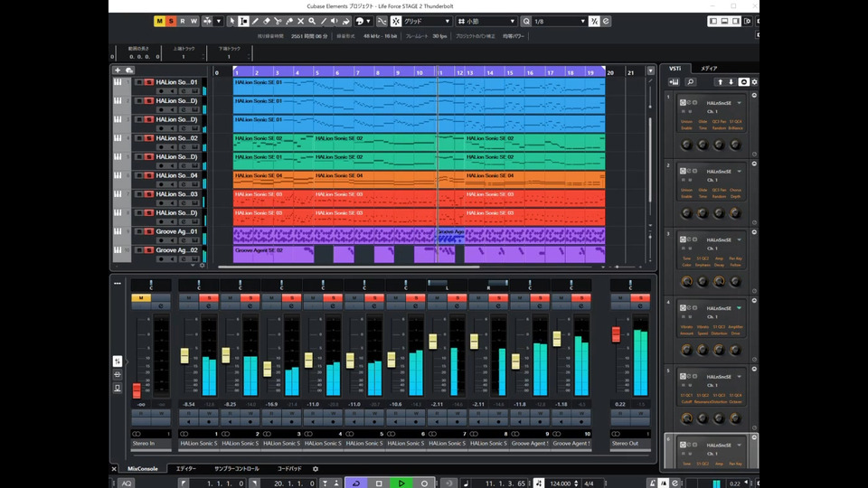Toggle the global Solo S button
Screen dimensions: 868x488
click(x=171, y=21)
